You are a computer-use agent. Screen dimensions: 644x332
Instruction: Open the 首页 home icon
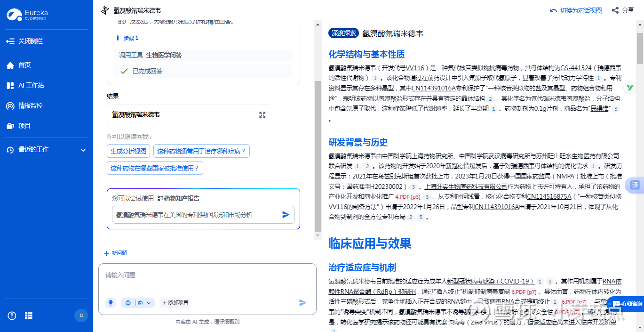[x=10, y=65]
